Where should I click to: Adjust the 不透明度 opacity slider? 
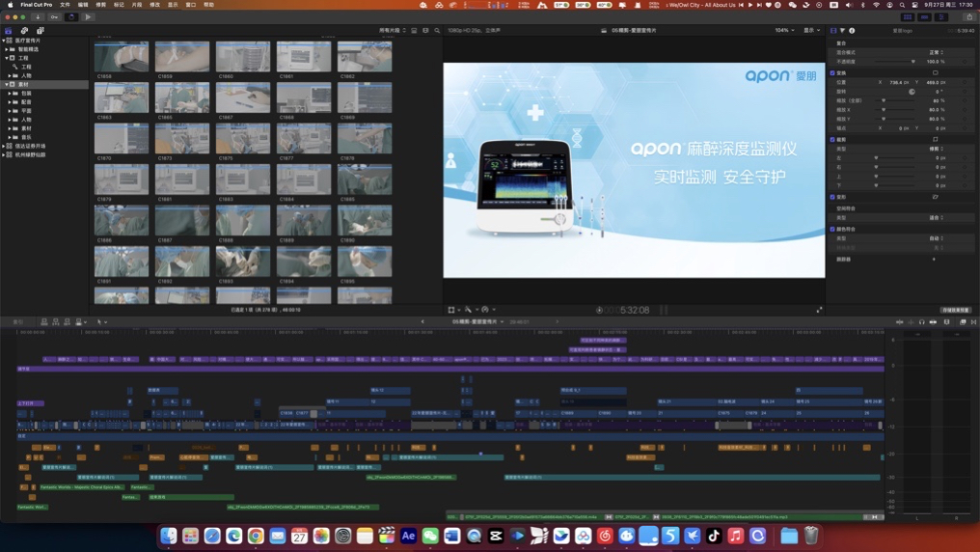[x=912, y=62]
